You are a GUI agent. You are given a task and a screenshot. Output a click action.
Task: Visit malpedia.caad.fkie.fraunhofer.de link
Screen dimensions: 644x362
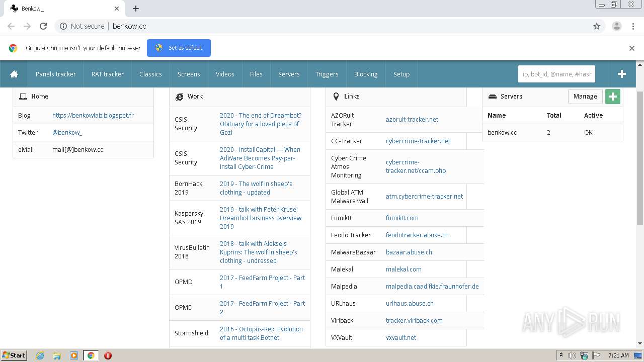432,286
